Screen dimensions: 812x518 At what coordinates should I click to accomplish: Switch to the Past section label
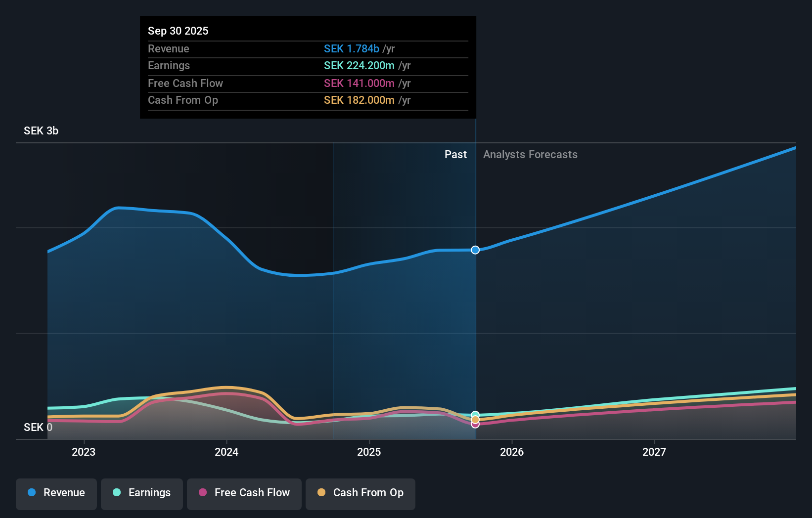(455, 155)
